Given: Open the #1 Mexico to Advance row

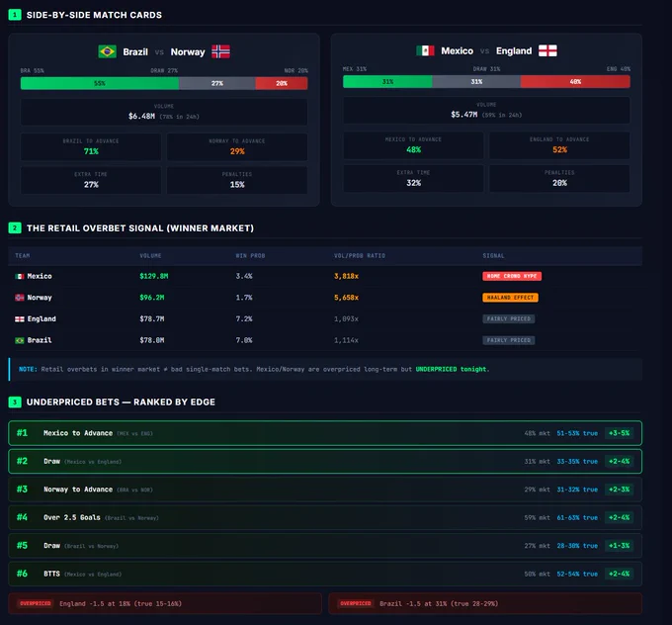Looking at the screenshot, I should tap(325, 433).
